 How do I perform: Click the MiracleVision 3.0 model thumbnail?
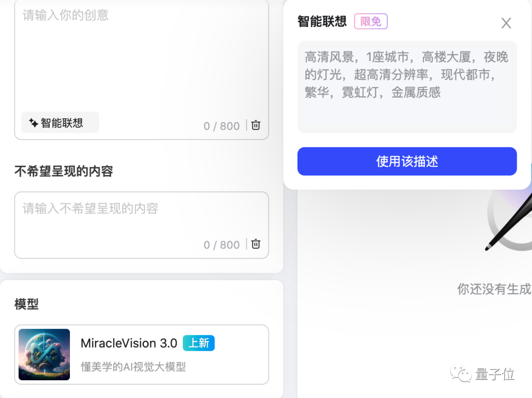pos(44,355)
